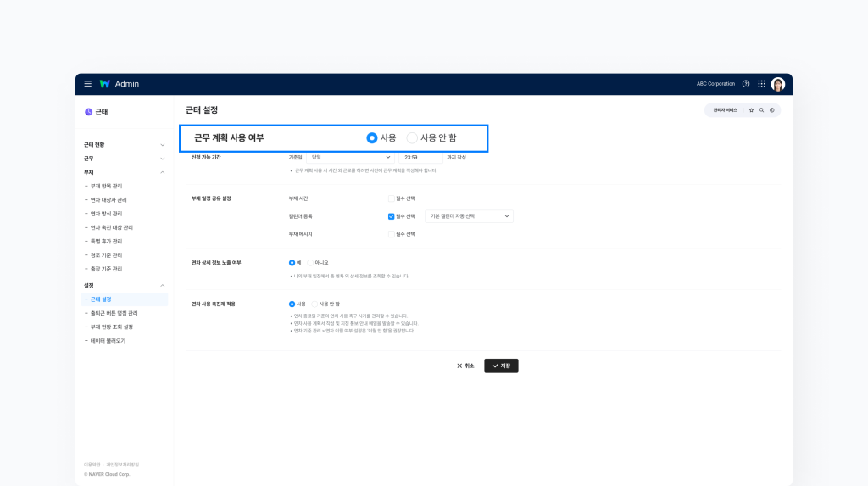This screenshot has height=486, width=868.
Task: Click the Works logo next to Admin
Action: (104, 84)
